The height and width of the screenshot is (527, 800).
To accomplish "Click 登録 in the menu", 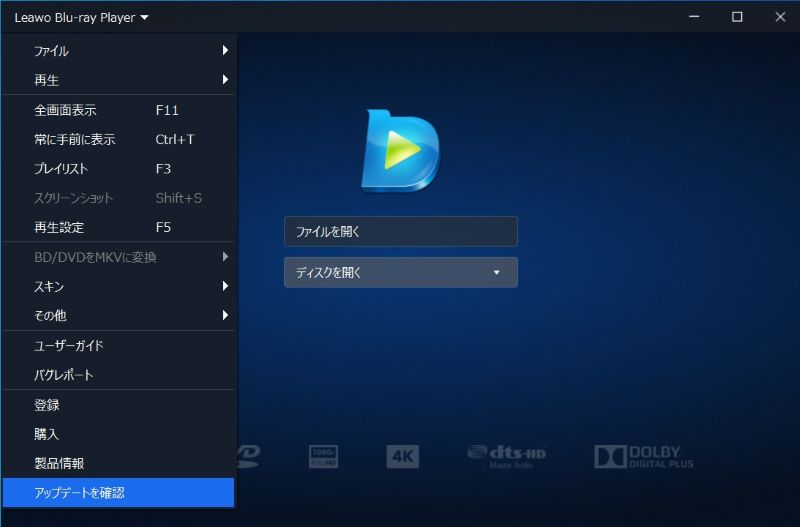I will pos(118,405).
